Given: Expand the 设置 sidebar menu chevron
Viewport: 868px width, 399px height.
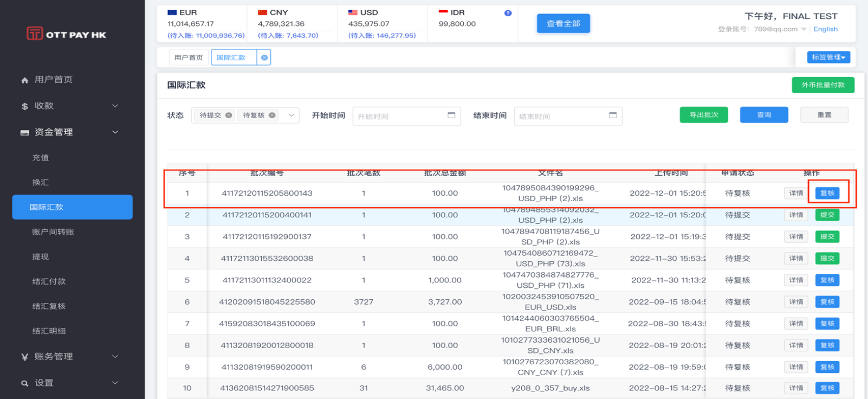Looking at the screenshot, I should [115, 383].
